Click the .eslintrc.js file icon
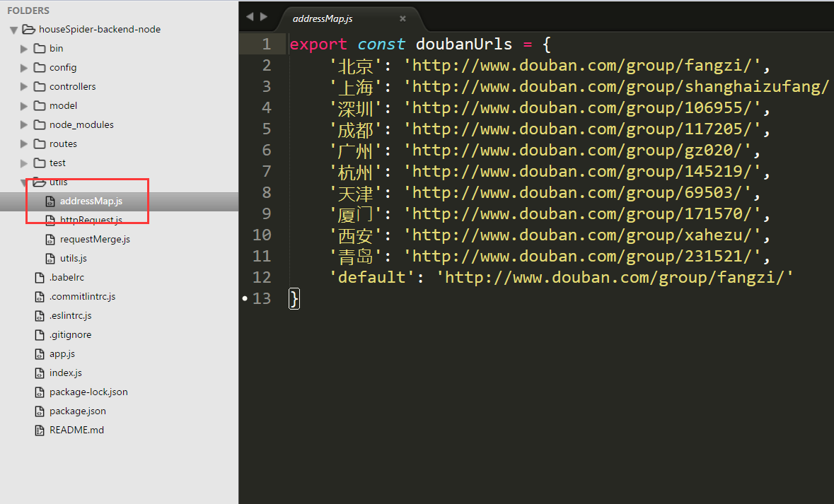This screenshot has height=504, width=834. point(40,316)
